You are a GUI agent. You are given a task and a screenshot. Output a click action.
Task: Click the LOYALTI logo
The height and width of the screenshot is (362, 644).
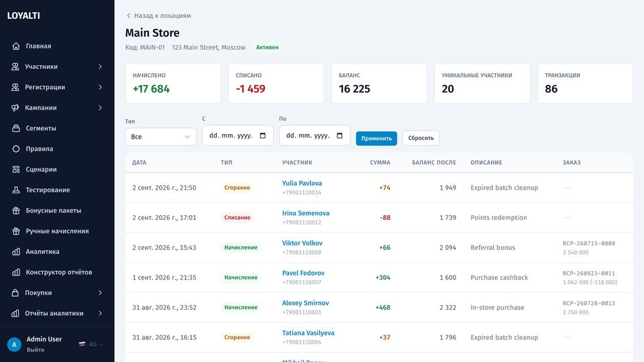23,15
